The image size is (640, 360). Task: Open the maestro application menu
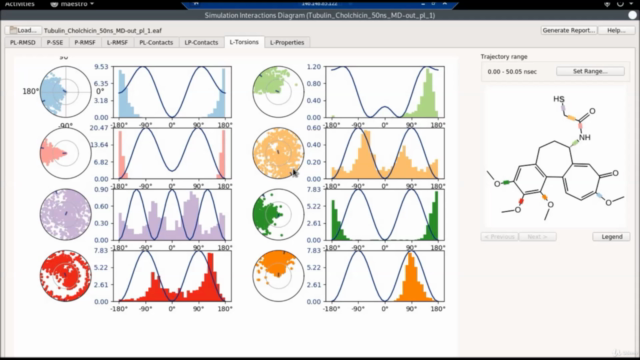point(72,4)
